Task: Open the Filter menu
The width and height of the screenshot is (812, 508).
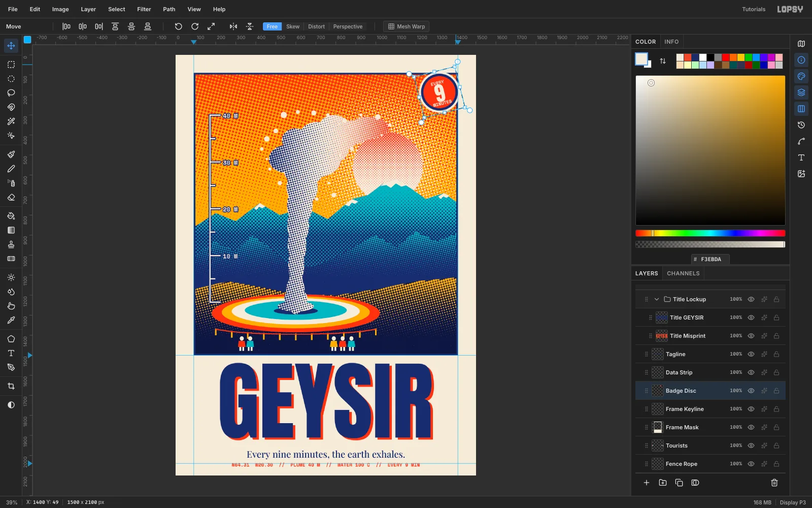Action: click(x=144, y=9)
